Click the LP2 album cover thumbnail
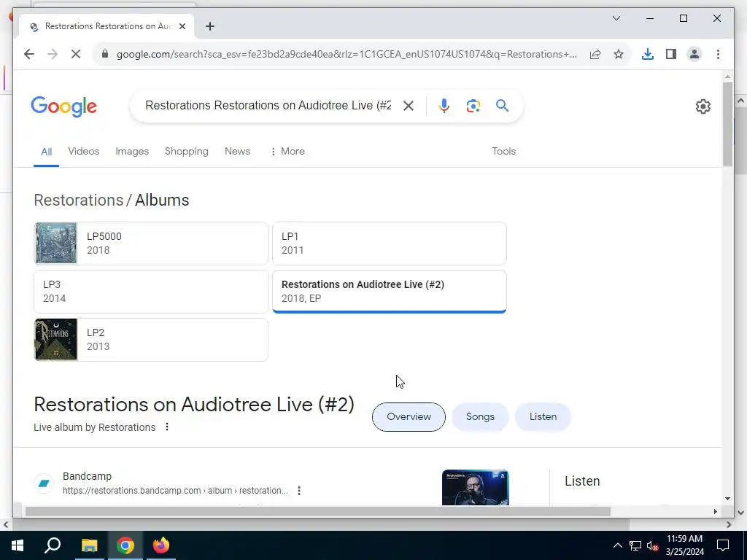747x560 pixels. click(x=55, y=340)
